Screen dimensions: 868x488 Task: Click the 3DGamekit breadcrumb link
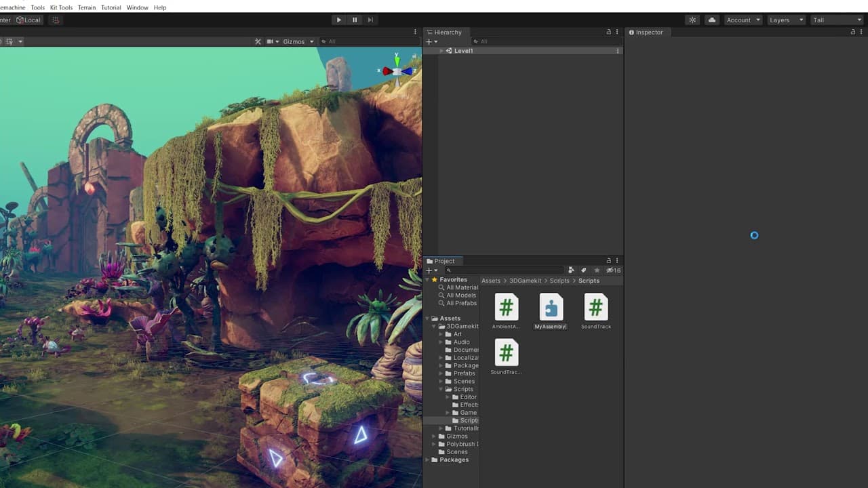[x=526, y=281]
